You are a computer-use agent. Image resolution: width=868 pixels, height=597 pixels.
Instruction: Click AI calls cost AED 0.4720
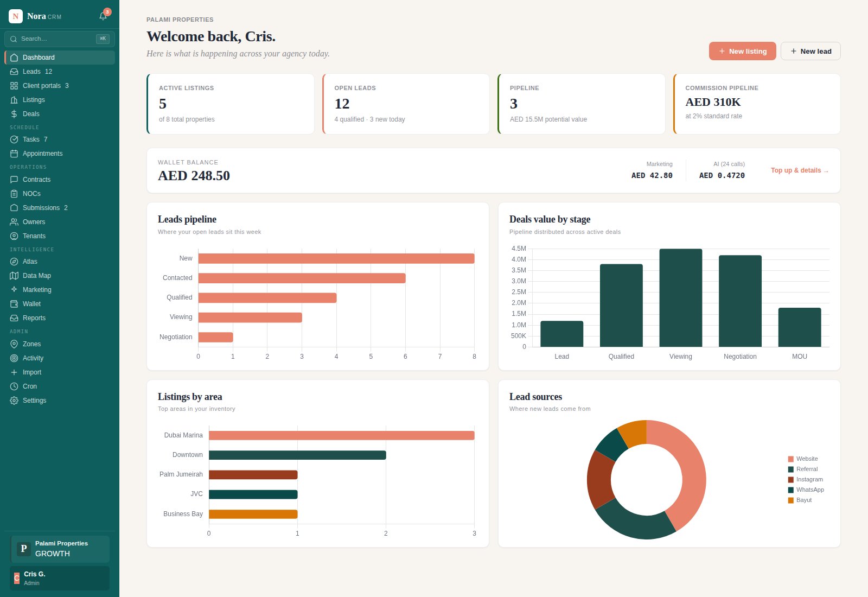pyautogui.click(x=722, y=176)
